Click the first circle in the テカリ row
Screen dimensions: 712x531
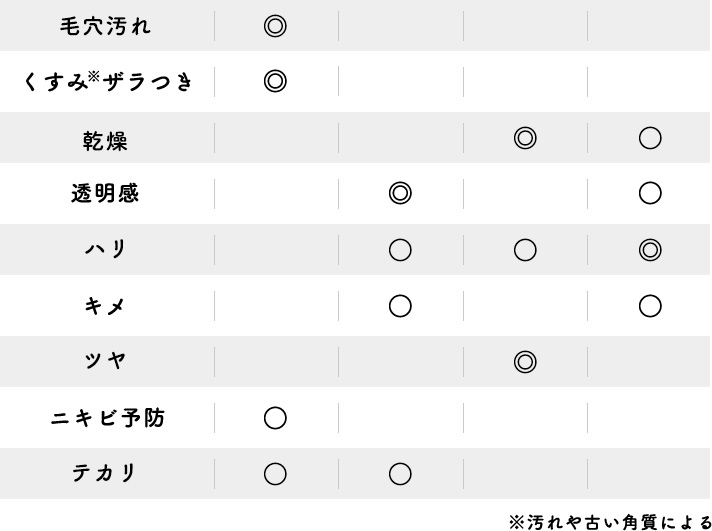point(275,474)
